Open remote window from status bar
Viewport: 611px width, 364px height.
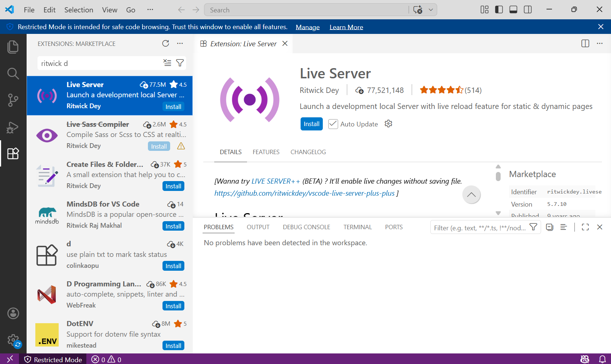[10, 359]
